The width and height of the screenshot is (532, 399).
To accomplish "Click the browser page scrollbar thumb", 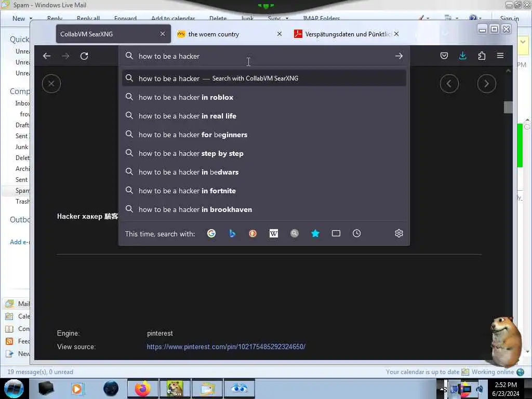I will (x=508, y=107).
